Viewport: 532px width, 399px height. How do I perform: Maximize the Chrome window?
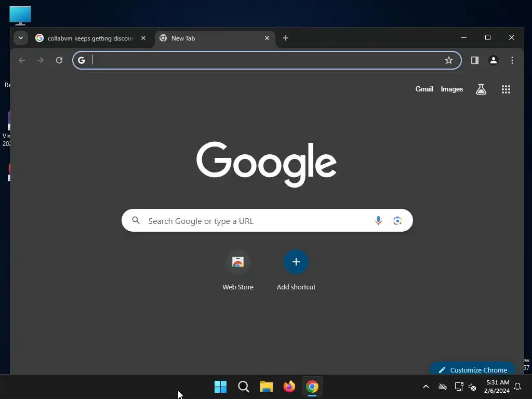point(487,37)
